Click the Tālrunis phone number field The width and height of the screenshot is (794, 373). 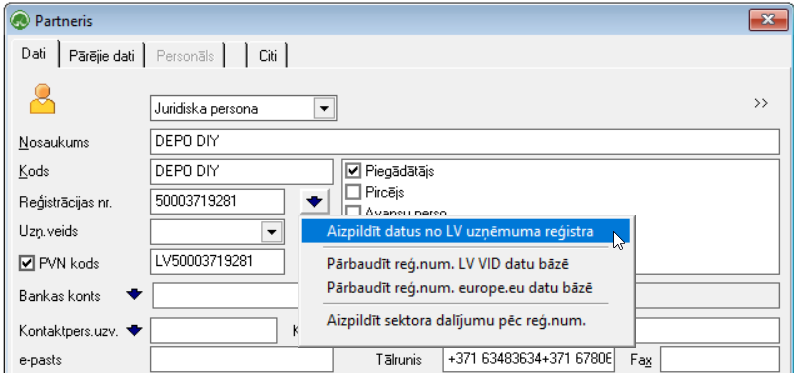pos(528,359)
